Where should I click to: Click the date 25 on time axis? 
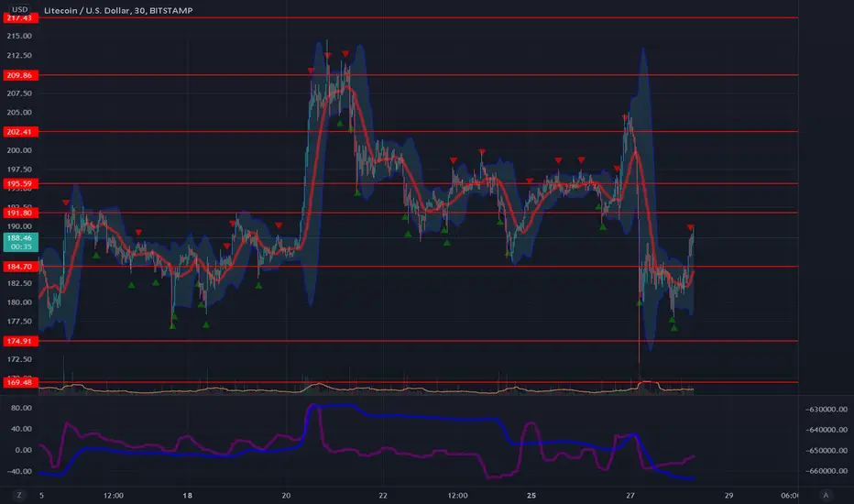(x=531, y=495)
